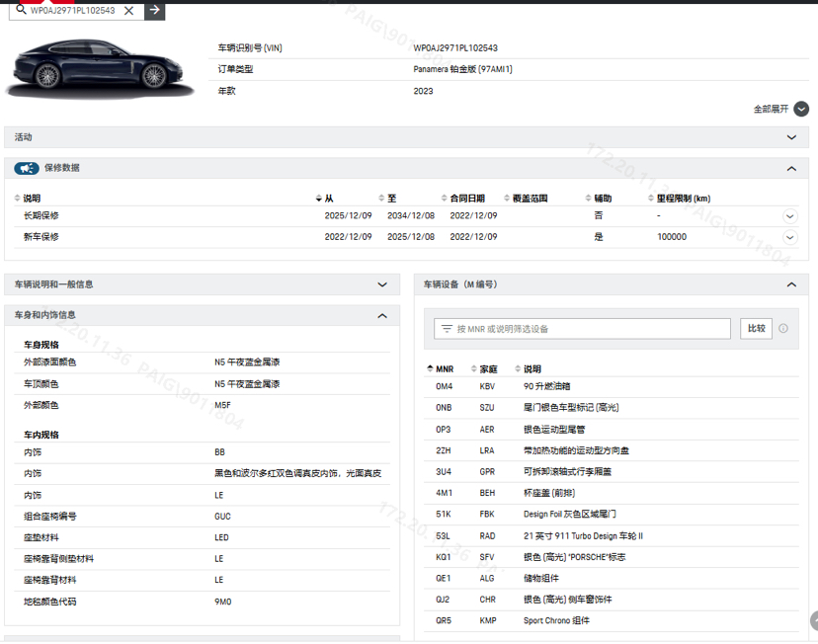
Task: Click the 外部颜色 M5F value
Action: pyautogui.click(x=222, y=405)
